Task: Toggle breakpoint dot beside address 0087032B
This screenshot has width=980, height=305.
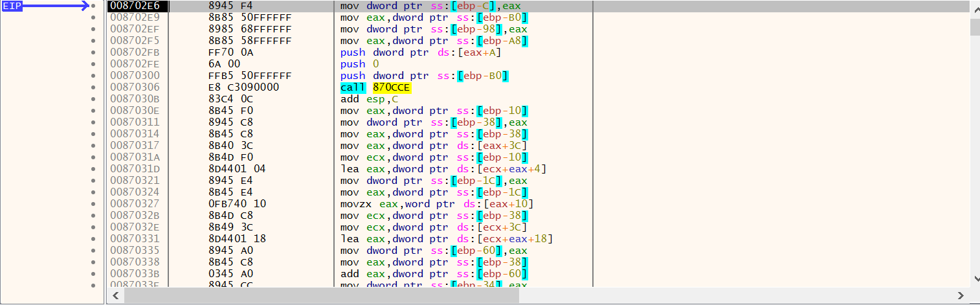Action: click(x=94, y=216)
